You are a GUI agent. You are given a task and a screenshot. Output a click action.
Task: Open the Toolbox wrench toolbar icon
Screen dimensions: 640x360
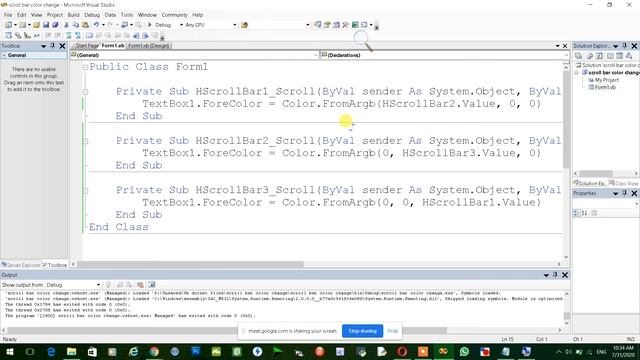coord(345,25)
